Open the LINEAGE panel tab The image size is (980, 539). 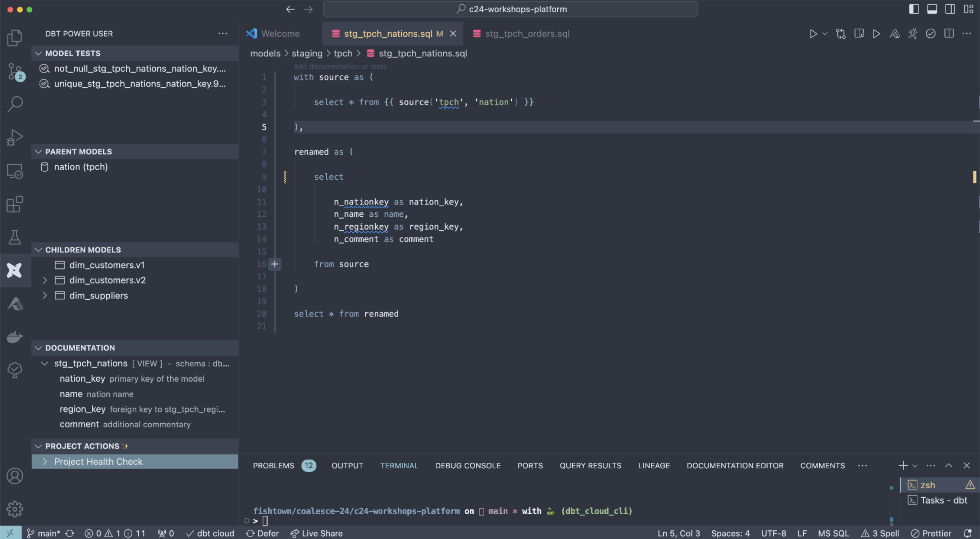pos(654,465)
